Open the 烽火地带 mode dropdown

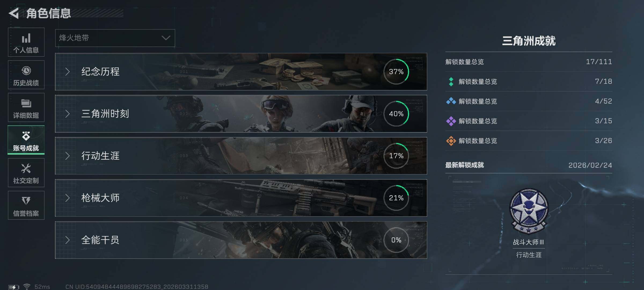click(x=115, y=38)
